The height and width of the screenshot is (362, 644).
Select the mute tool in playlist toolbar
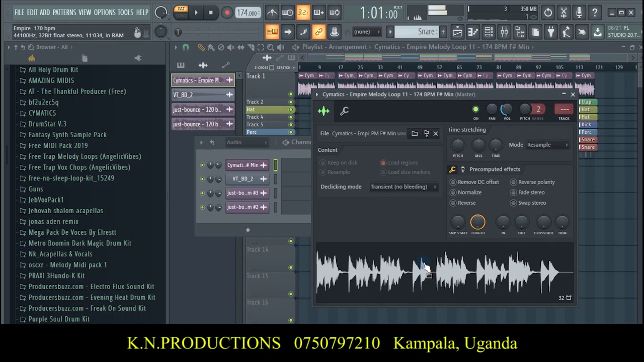(x=231, y=47)
